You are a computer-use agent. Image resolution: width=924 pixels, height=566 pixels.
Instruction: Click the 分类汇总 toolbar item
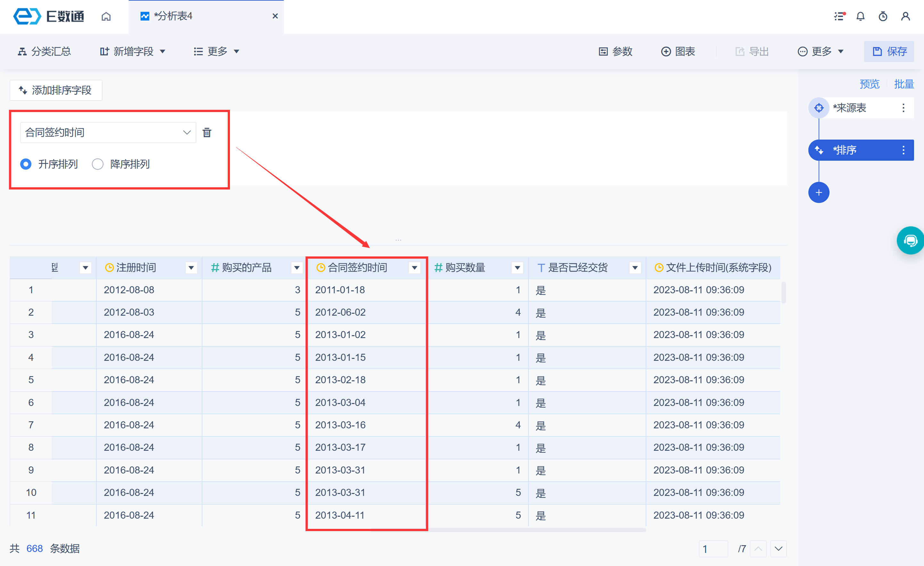[45, 51]
